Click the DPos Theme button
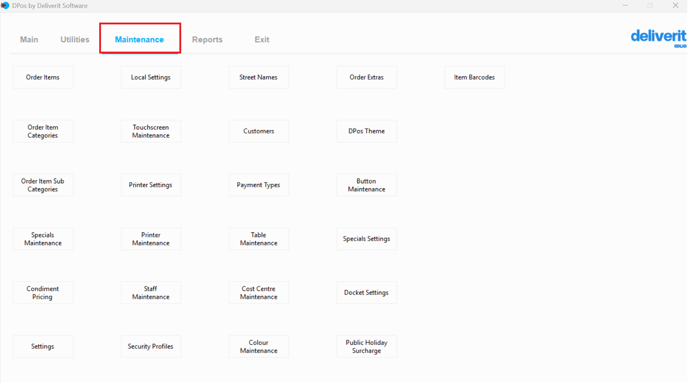 [367, 131]
